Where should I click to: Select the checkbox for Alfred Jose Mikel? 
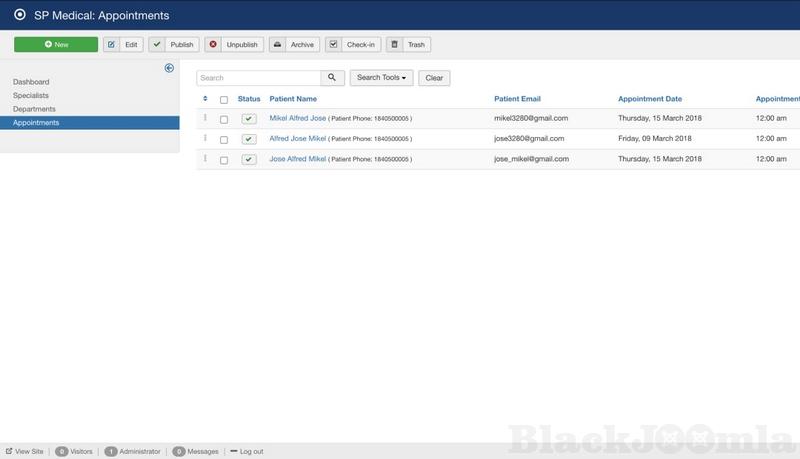[x=224, y=140]
